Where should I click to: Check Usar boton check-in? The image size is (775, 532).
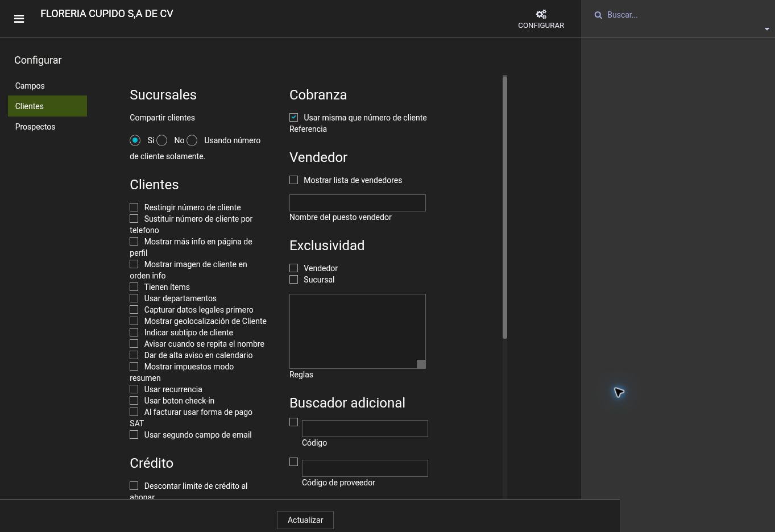pyautogui.click(x=134, y=401)
